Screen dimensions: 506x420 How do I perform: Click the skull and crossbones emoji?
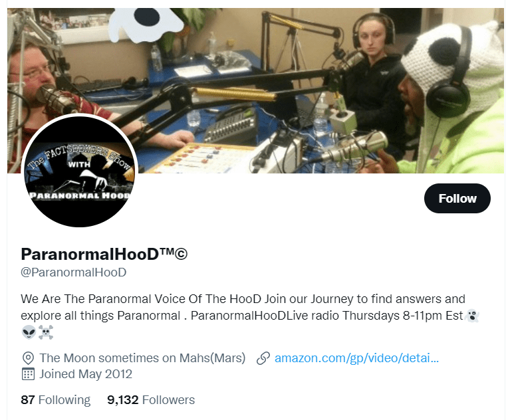[45, 332]
